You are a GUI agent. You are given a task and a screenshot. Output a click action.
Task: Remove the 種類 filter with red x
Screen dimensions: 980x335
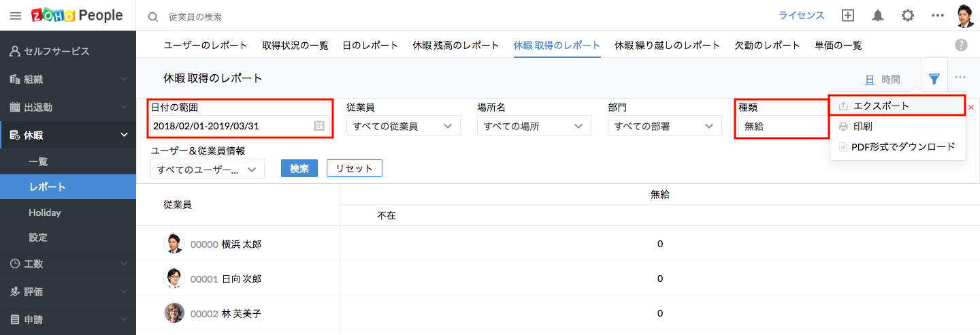click(971, 108)
